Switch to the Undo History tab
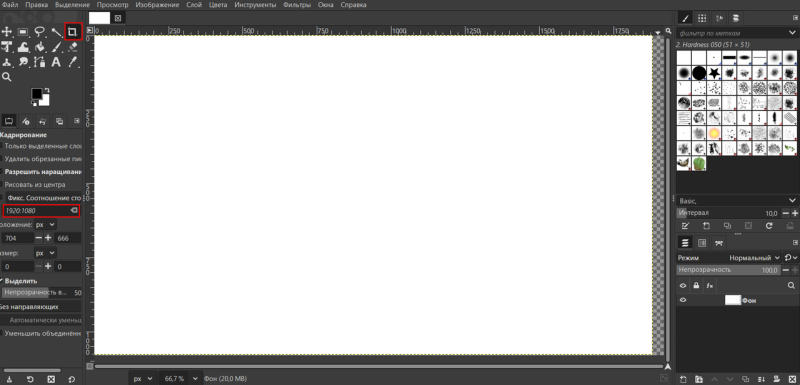This screenshot has width=800, height=385. (x=42, y=121)
